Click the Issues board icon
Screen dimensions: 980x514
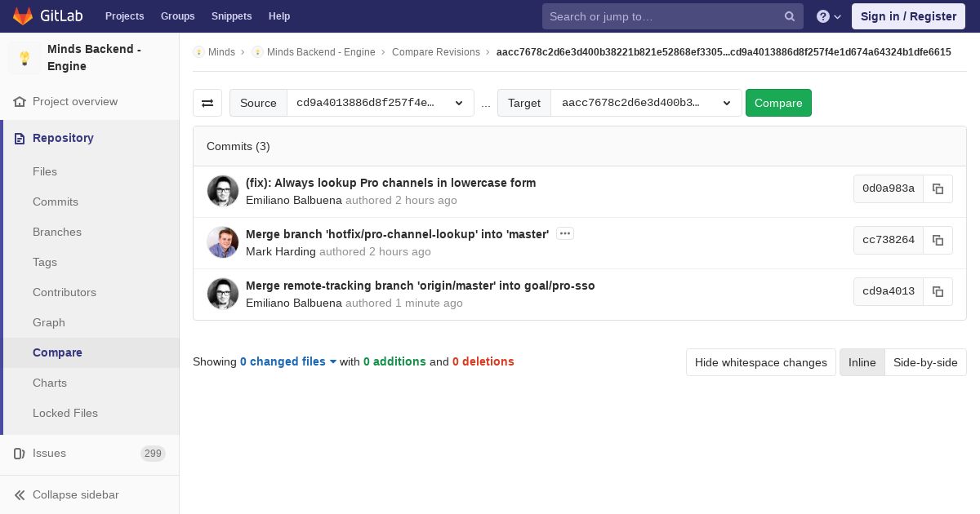coord(20,453)
